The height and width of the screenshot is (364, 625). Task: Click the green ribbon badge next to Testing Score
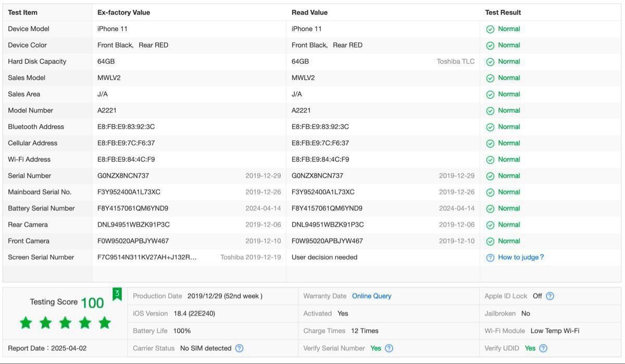[117, 294]
